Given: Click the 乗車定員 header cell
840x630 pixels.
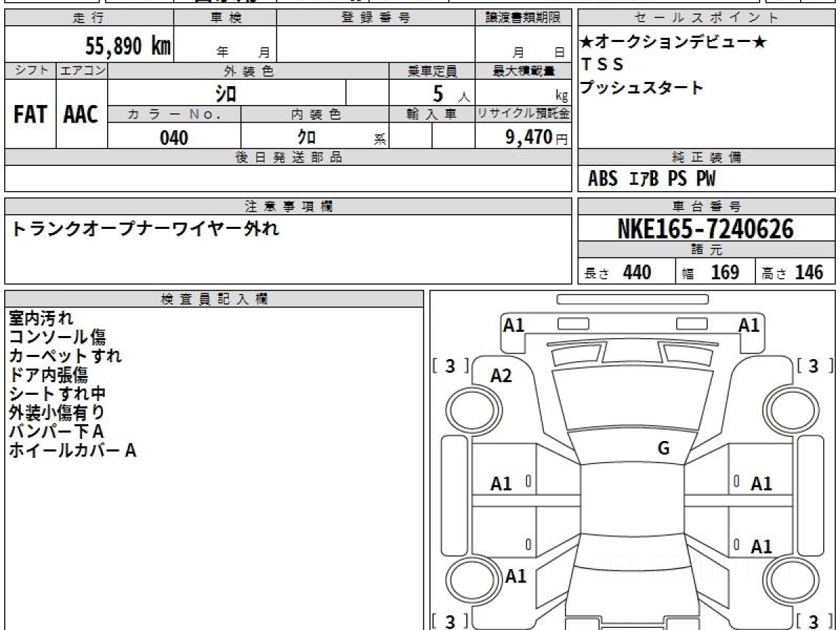Looking at the screenshot, I should point(432,71).
